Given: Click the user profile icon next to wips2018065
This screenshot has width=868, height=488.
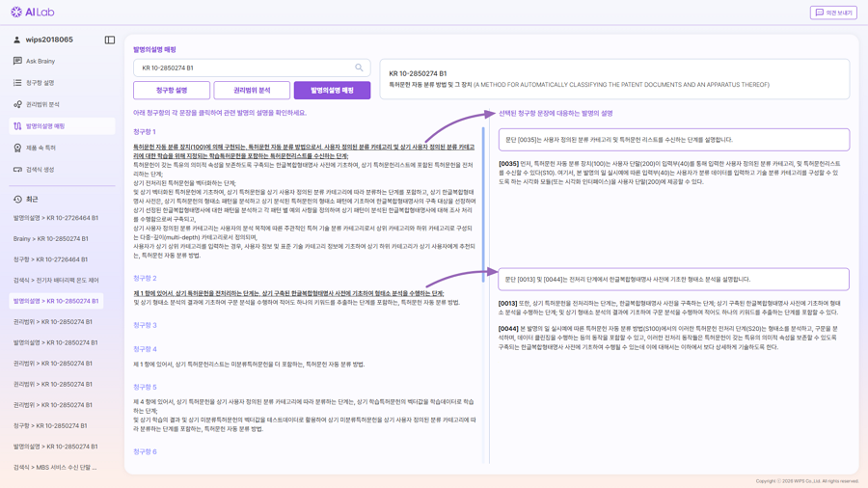Looking at the screenshot, I should click(x=16, y=41).
